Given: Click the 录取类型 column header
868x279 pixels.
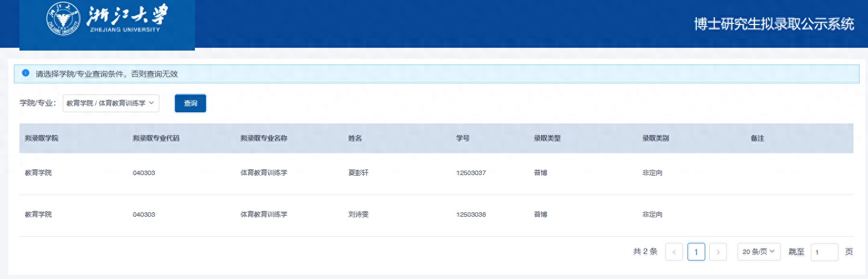Looking at the screenshot, I should [x=547, y=138].
